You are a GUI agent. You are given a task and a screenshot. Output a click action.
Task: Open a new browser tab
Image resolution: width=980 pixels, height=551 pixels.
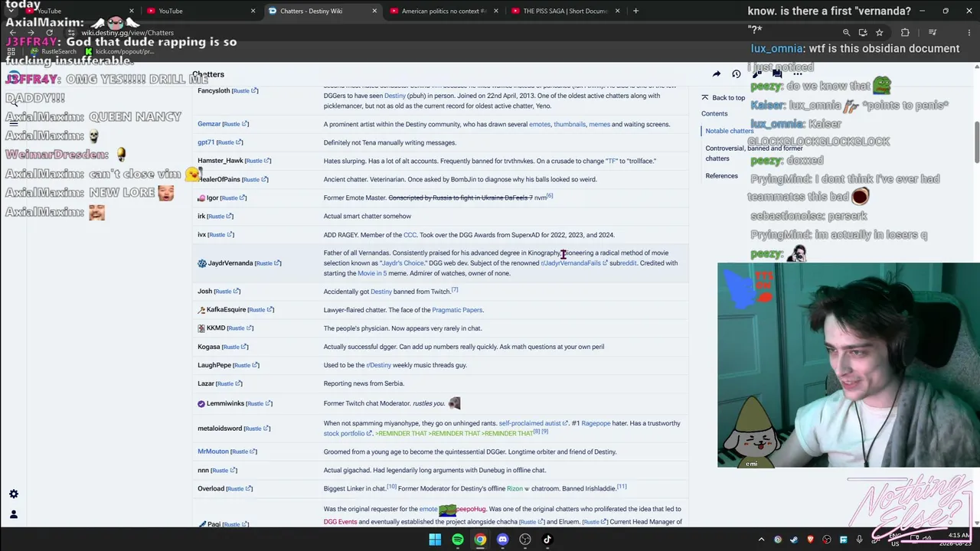635,11
